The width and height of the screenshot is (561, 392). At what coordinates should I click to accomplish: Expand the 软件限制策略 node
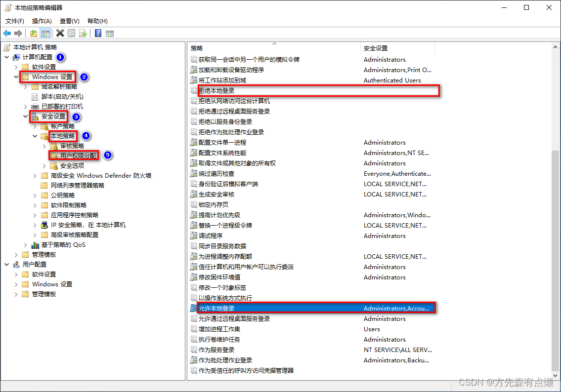point(35,205)
